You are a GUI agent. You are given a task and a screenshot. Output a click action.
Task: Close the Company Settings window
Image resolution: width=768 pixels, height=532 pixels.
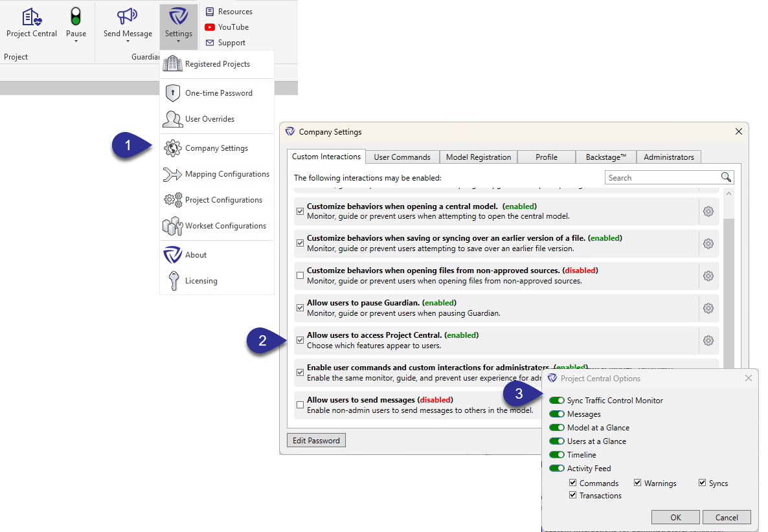pos(739,131)
